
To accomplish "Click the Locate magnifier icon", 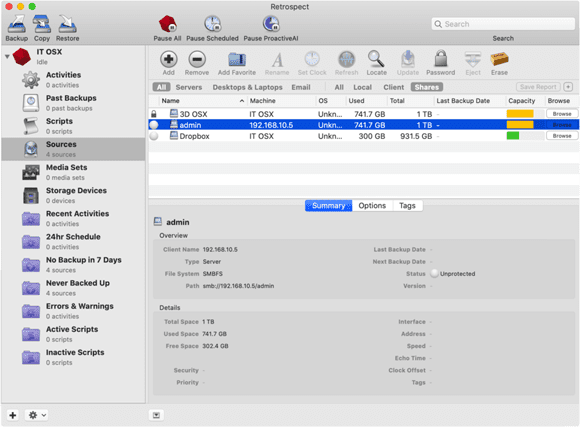I will click(376, 59).
